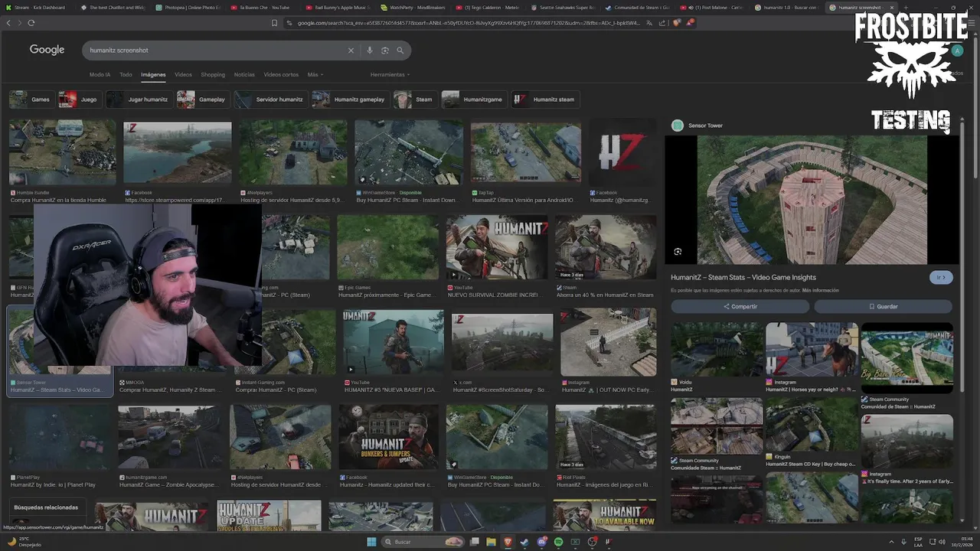
Task: Reload the Google results page
Action: coord(31,23)
